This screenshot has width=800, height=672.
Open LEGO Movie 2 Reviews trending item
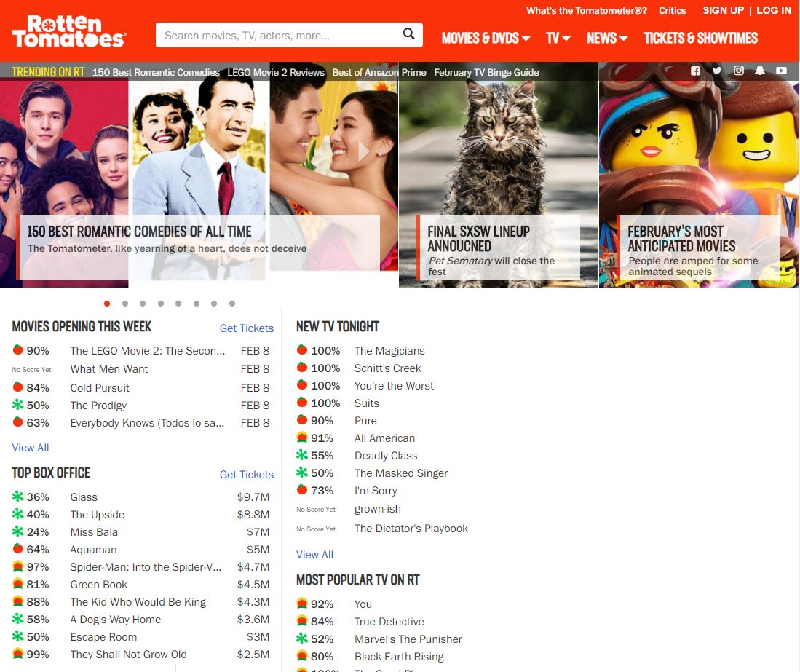click(276, 72)
